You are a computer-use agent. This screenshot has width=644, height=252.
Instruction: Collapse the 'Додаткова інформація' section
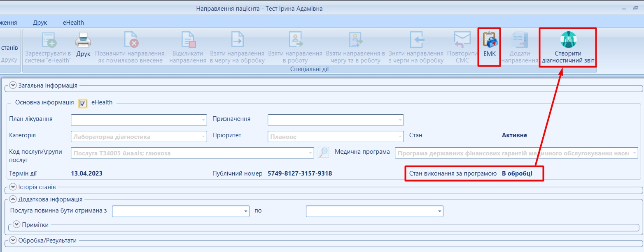pos(13,199)
